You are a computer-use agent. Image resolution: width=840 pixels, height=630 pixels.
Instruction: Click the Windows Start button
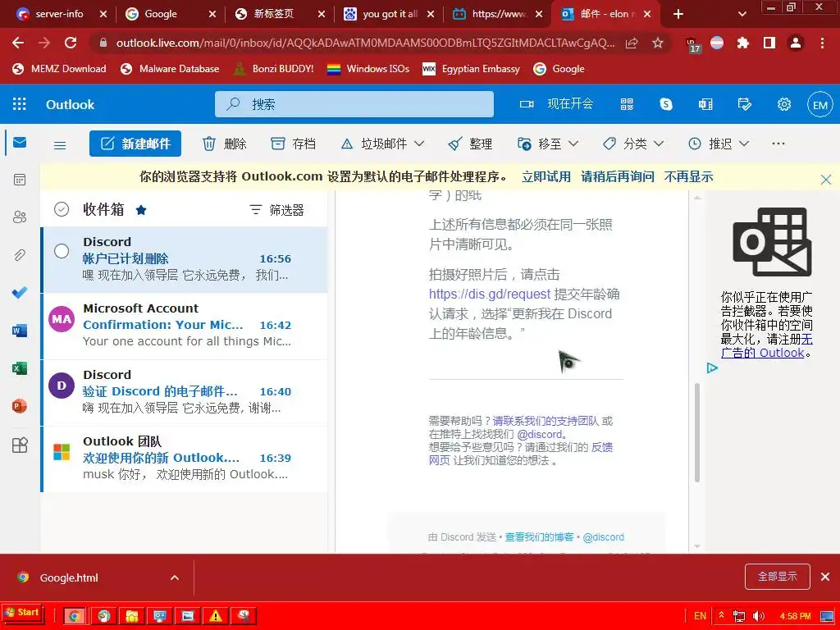click(x=22, y=612)
